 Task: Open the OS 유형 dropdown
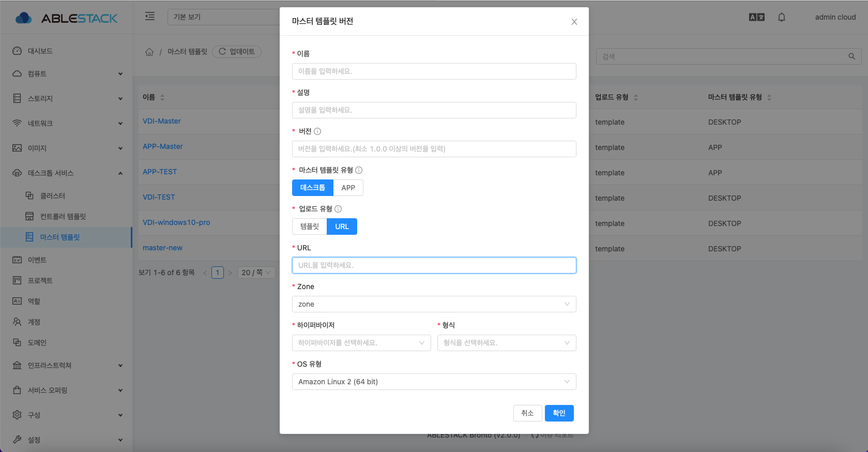click(x=434, y=382)
